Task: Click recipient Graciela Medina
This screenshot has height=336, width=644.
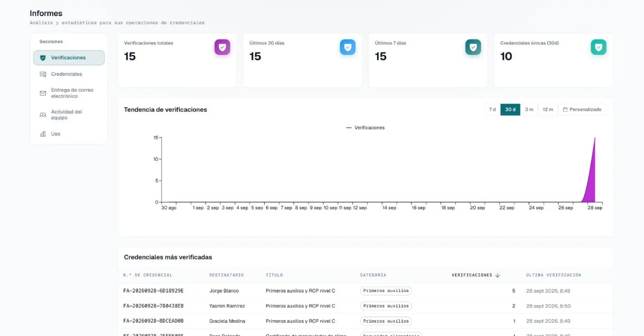Action: 227,321
